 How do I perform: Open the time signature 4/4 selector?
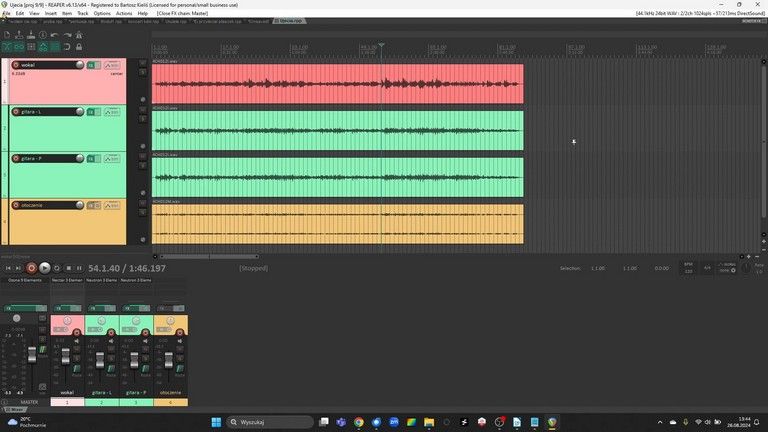pyautogui.click(x=707, y=268)
